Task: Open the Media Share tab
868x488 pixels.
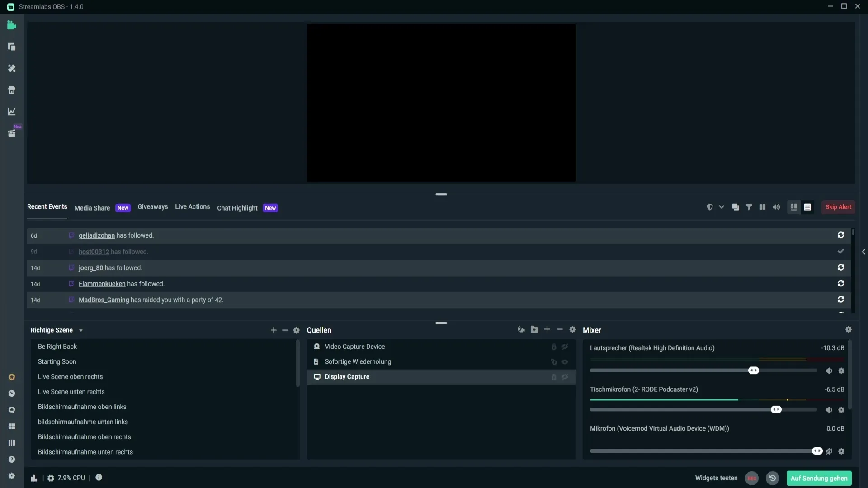Action: pos(92,208)
